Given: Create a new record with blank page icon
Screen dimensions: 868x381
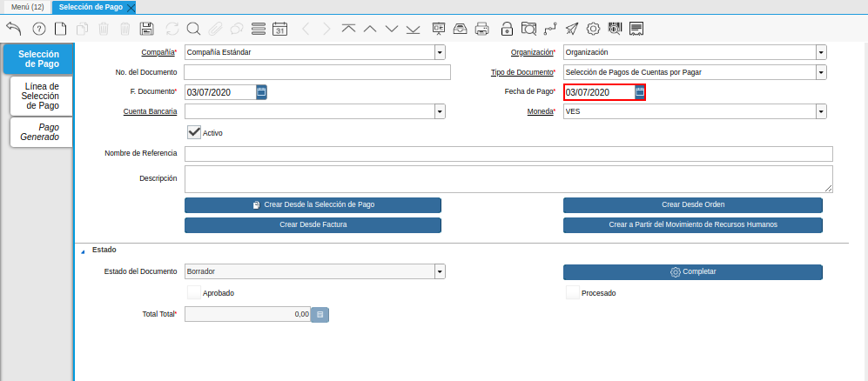Looking at the screenshot, I should tap(60, 28).
